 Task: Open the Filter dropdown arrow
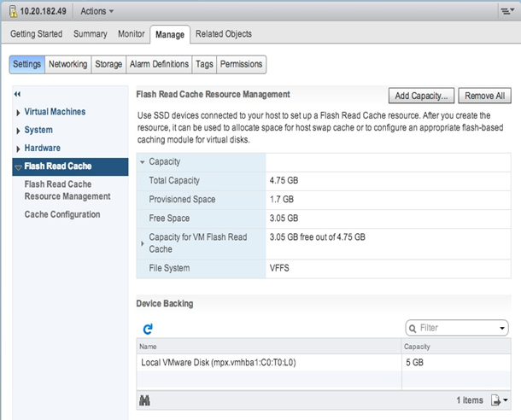click(x=502, y=329)
